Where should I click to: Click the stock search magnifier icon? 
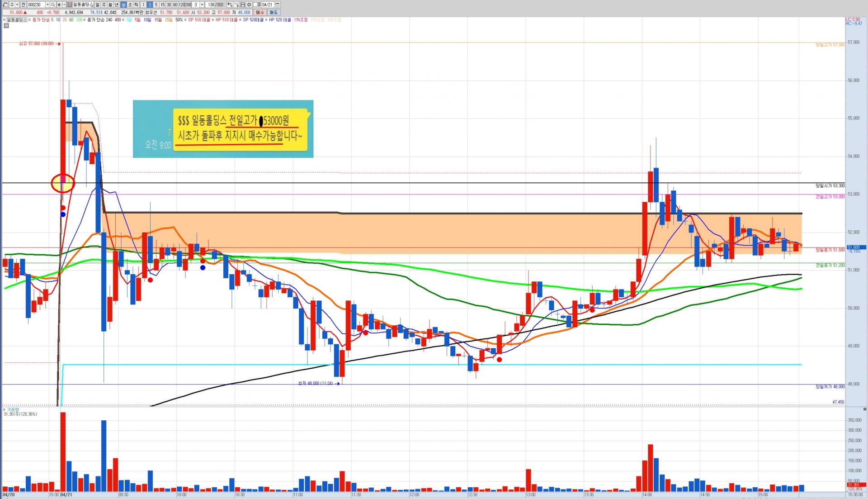click(53, 5)
